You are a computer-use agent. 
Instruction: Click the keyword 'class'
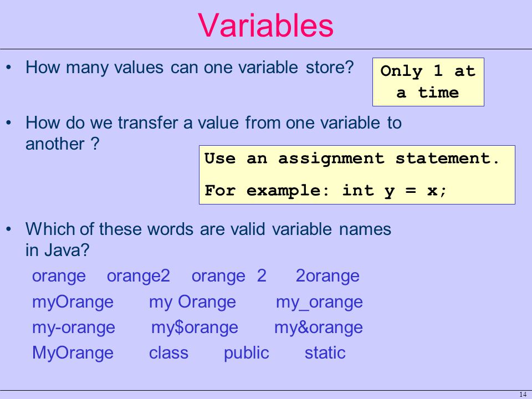[x=168, y=353]
